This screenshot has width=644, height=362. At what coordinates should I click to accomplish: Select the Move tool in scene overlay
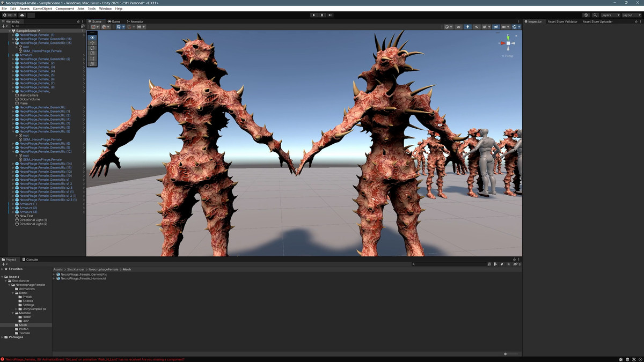pos(92,43)
